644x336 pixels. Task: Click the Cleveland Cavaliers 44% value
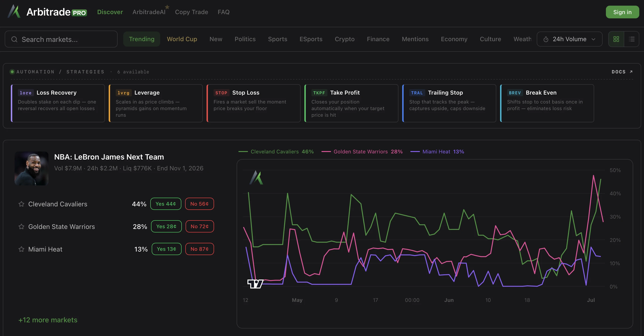click(139, 204)
